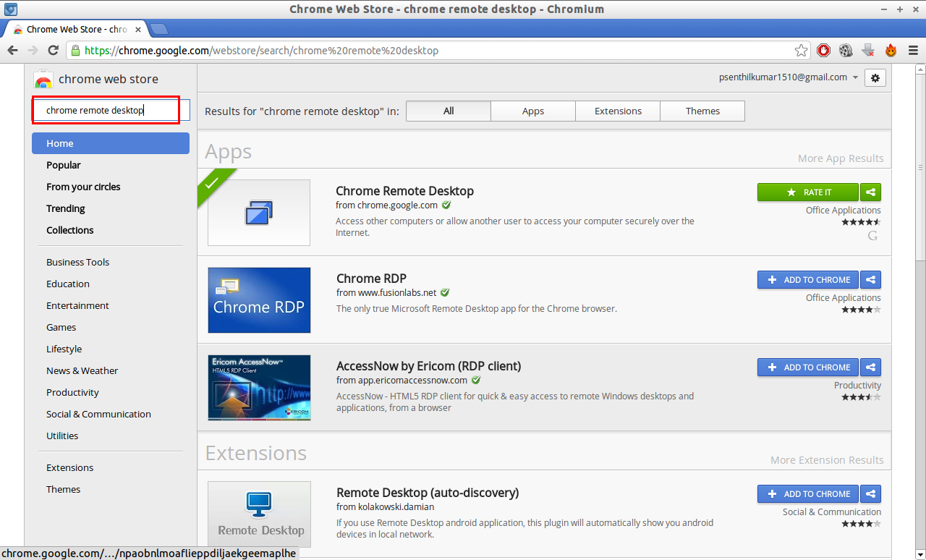This screenshot has width=926, height=560.
Task: Click the RATE IT button
Action: pyautogui.click(x=808, y=192)
